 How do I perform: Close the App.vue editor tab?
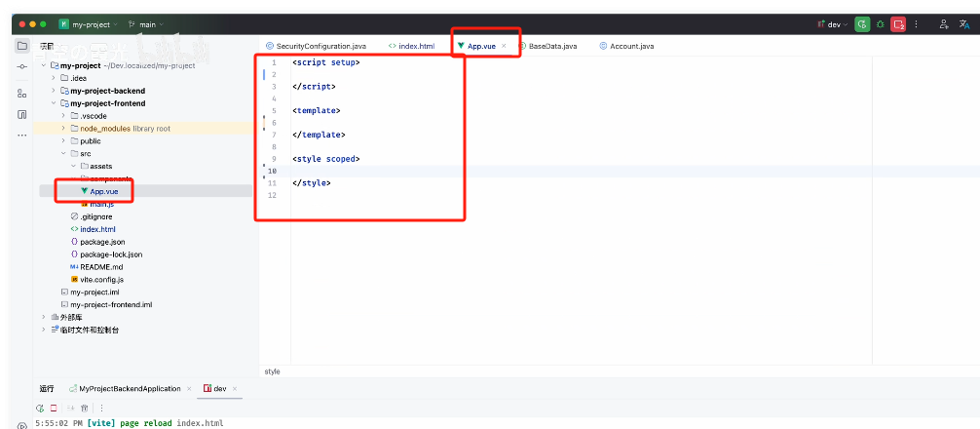(x=504, y=46)
